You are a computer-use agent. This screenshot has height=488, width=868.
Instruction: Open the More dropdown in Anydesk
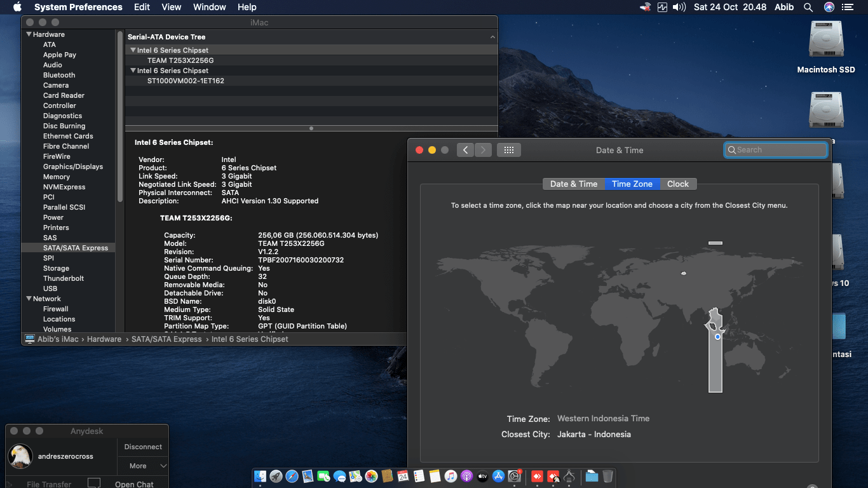coord(143,466)
